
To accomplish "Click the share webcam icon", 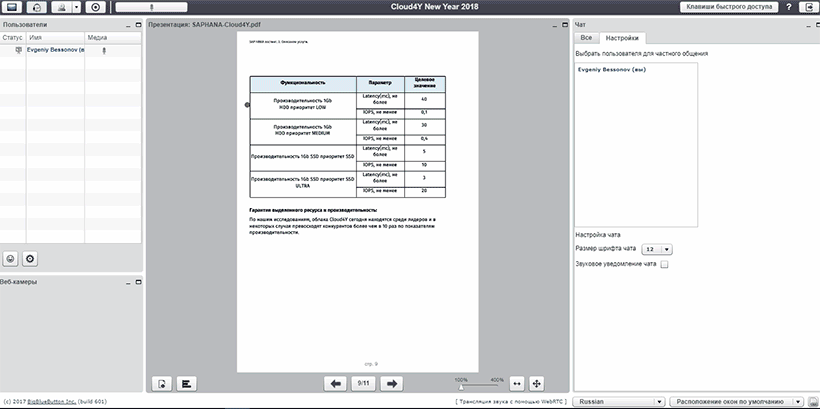I will click(63, 7).
